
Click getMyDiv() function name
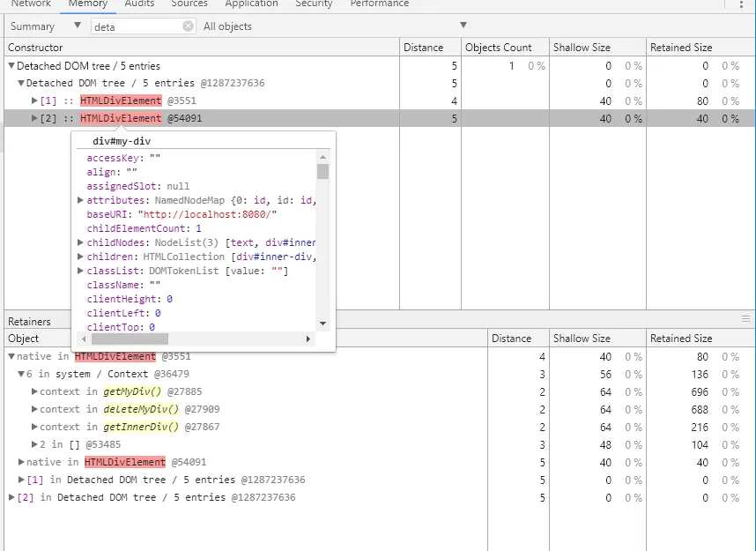(x=132, y=391)
